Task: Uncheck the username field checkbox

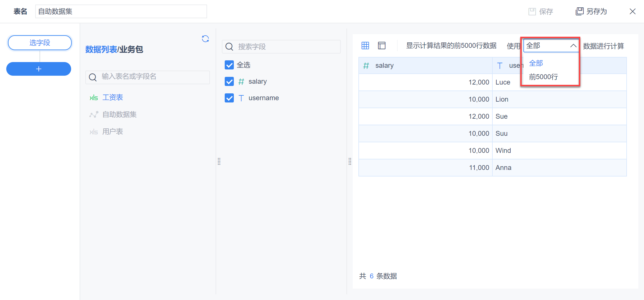Action: (229, 98)
